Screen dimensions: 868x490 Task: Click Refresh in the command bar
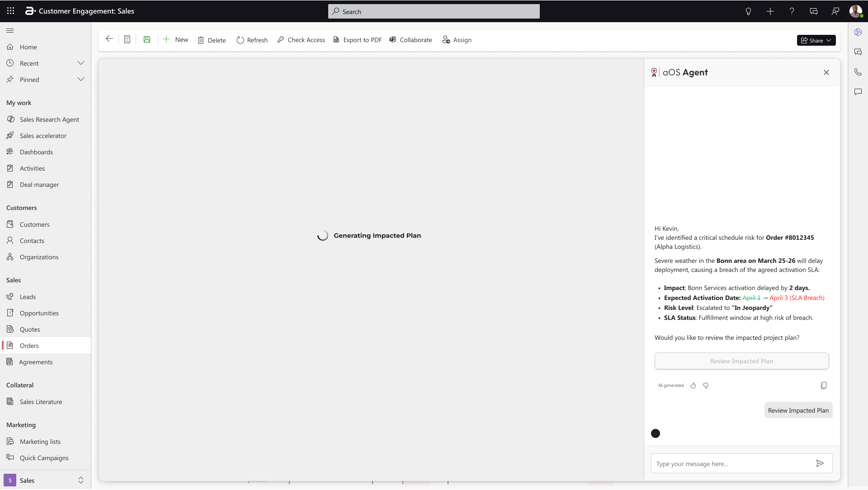(x=252, y=40)
